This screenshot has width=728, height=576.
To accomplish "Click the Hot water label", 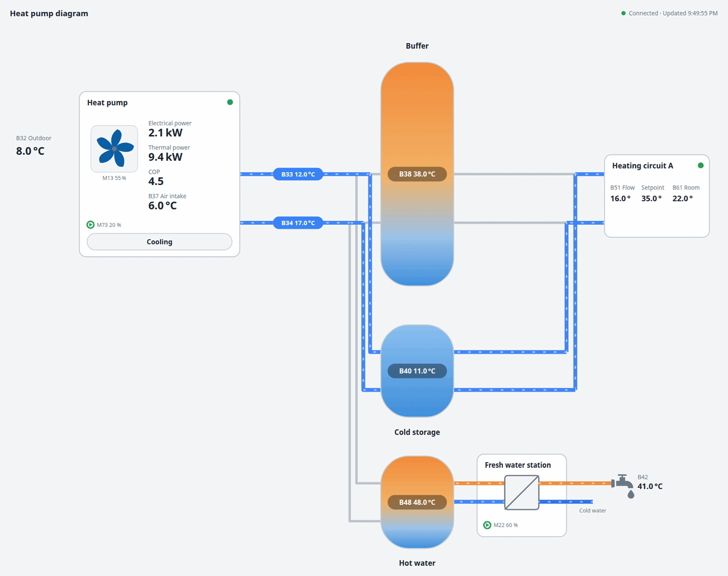I will tap(417, 563).
